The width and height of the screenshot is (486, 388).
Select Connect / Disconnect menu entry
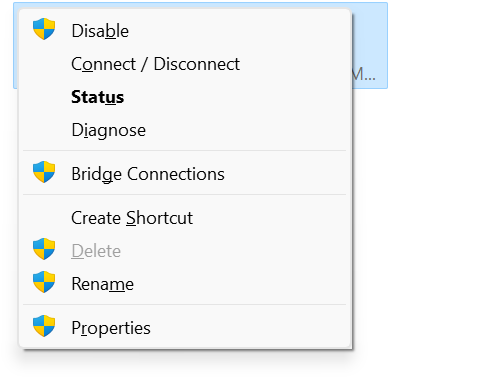tap(155, 64)
